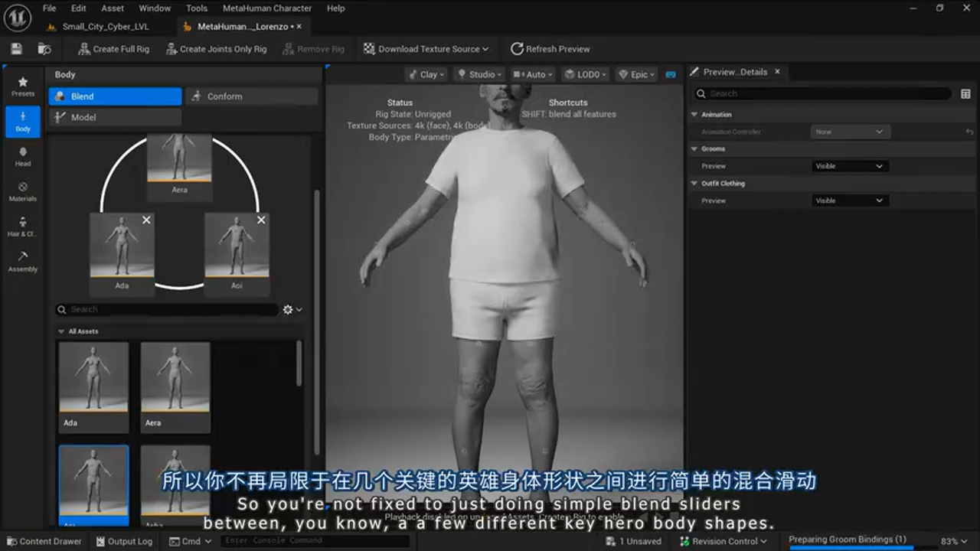Viewport: 980px width, 551px height.
Task: Click Refresh Preview
Action: [x=550, y=48]
